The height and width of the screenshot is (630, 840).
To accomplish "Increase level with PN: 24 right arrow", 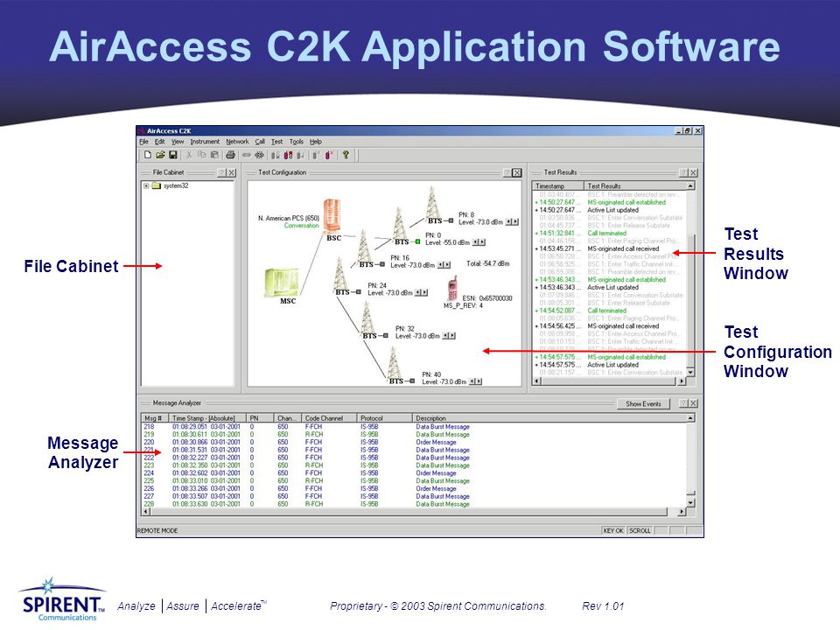I will (x=424, y=292).
